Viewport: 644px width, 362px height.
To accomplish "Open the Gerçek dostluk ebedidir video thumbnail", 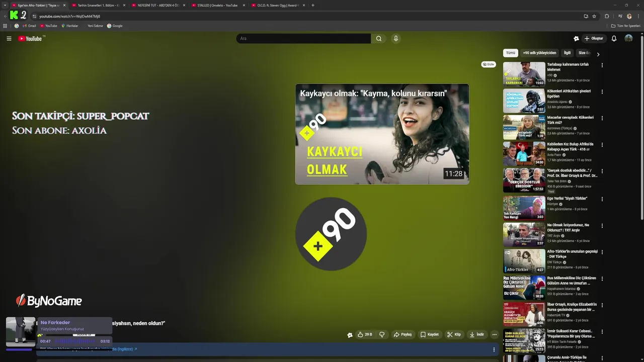I will pos(524,180).
